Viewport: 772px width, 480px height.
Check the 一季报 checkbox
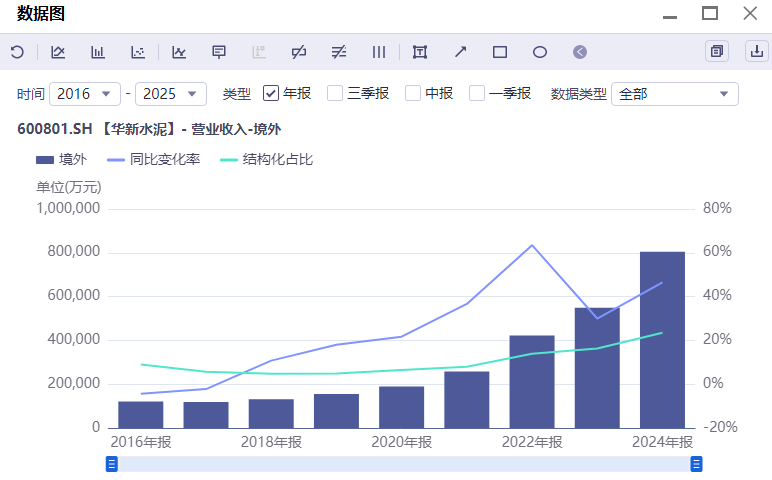[x=477, y=93]
